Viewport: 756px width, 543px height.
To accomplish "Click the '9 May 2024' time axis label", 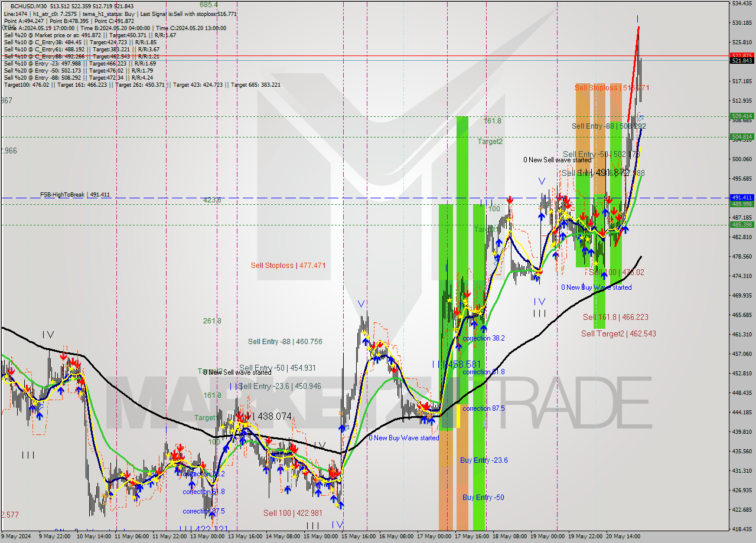I will click(x=16, y=537).
